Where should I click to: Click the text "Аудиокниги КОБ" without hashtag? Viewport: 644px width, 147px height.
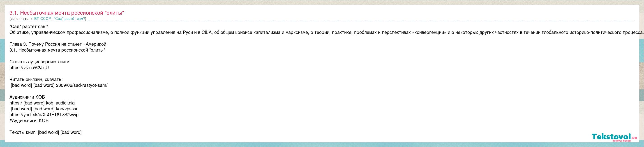pyautogui.click(x=27, y=97)
